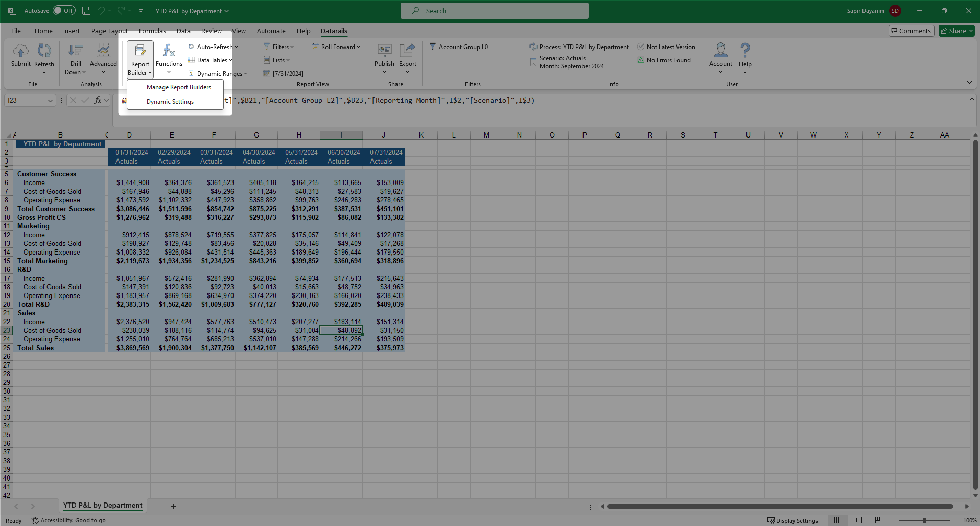Collapse the ribbon with chevron
Image resolution: width=980 pixels, height=526 pixels.
pyautogui.click(x=969, y=83)
